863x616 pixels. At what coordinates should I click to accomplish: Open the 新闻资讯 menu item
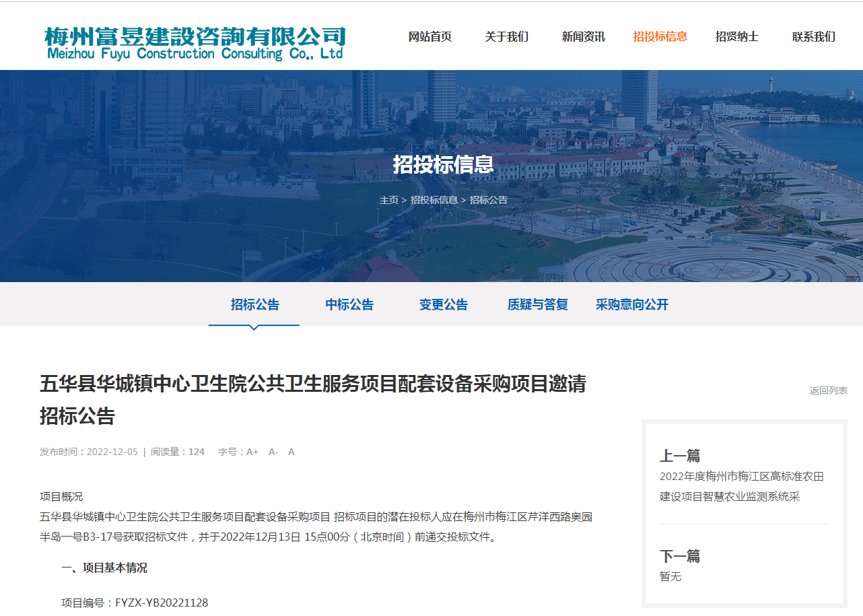583,37
